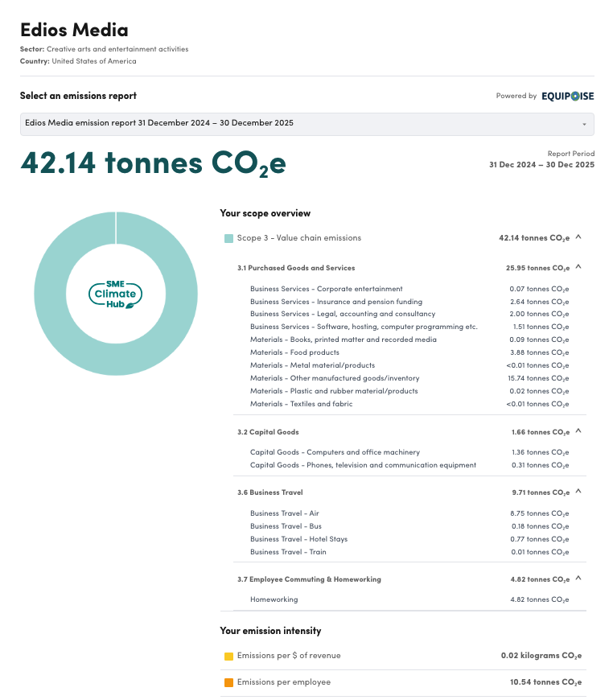The height and width of the screenshot is (700, 613).
Task: Collapse the 3.6 Business Travel section
Action: tap(578, 492)
